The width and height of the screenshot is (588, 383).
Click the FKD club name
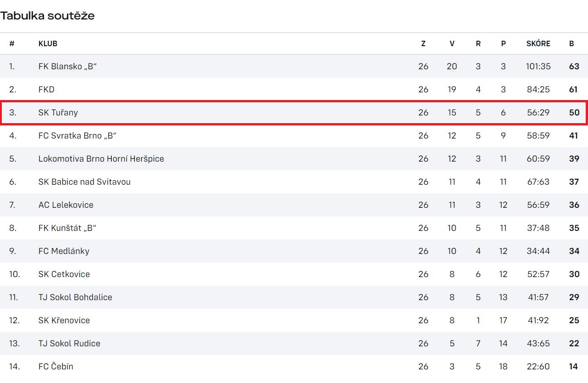point(46,90)
